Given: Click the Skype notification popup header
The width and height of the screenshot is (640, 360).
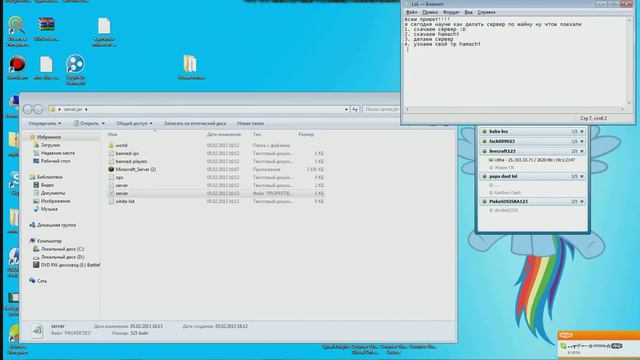Looking at the screenshot, I should 599,335.
